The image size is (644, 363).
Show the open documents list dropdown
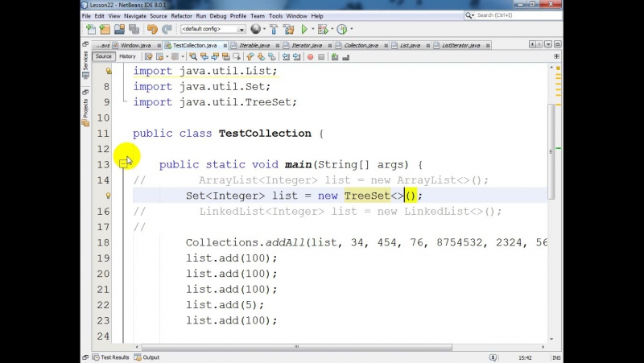548,44
